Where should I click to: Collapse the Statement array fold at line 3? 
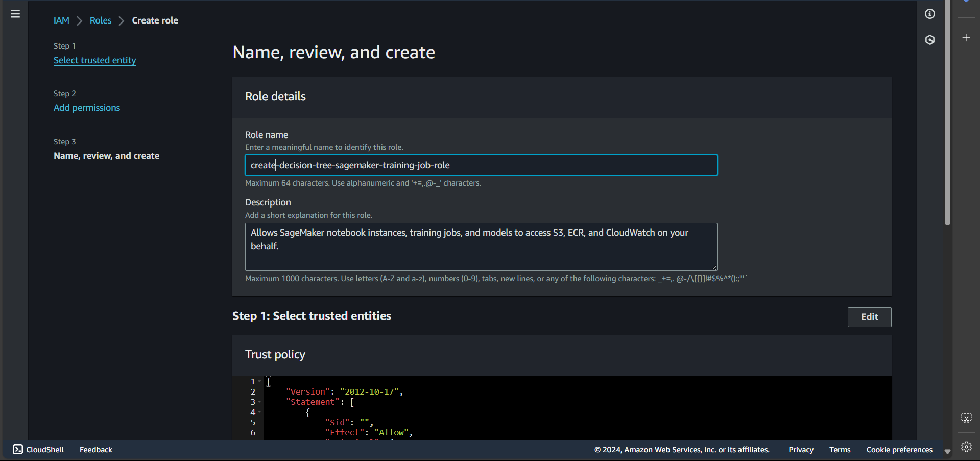click(259, 402)
